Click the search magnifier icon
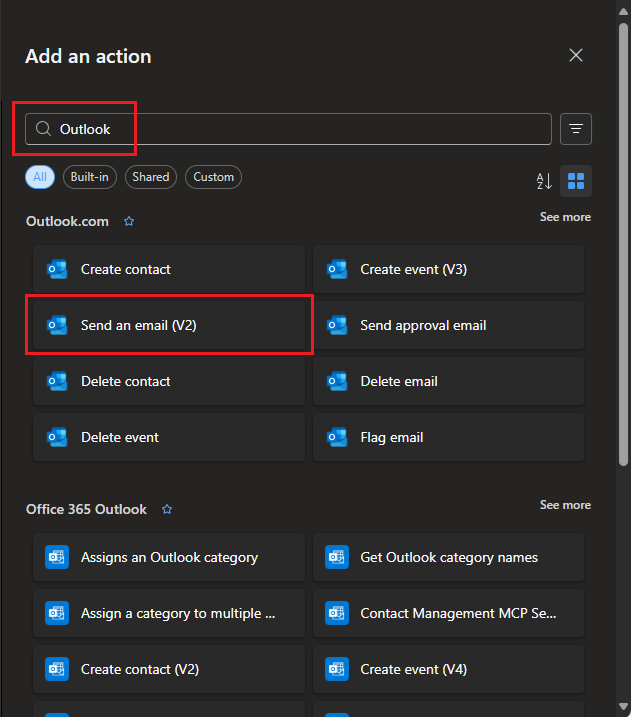 pos(43,129)
